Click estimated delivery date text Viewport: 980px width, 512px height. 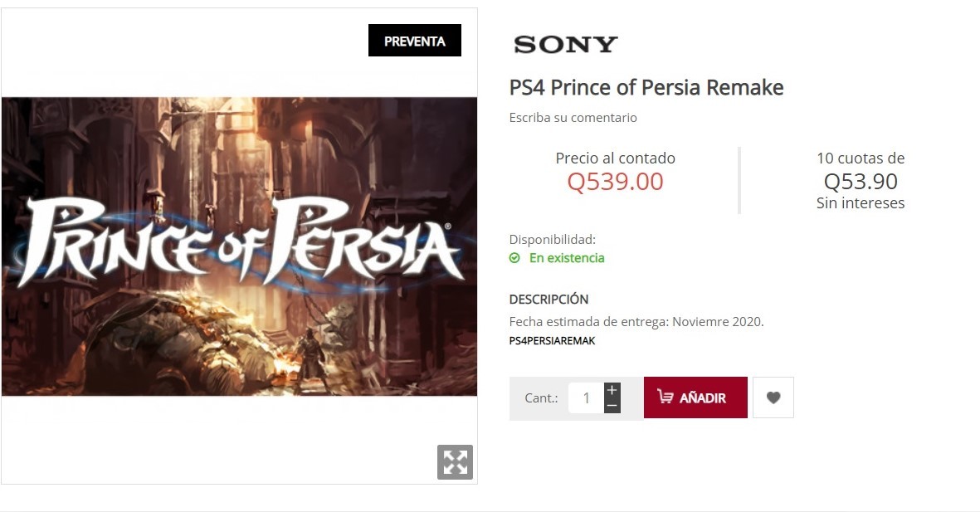click(x=636, y=322)
